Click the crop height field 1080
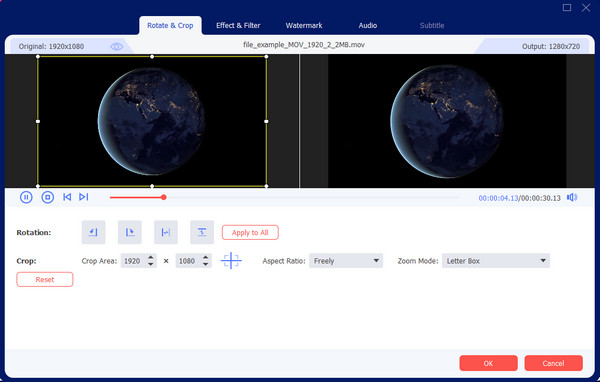The image size is (600, 382). click(x=189, y=261)
